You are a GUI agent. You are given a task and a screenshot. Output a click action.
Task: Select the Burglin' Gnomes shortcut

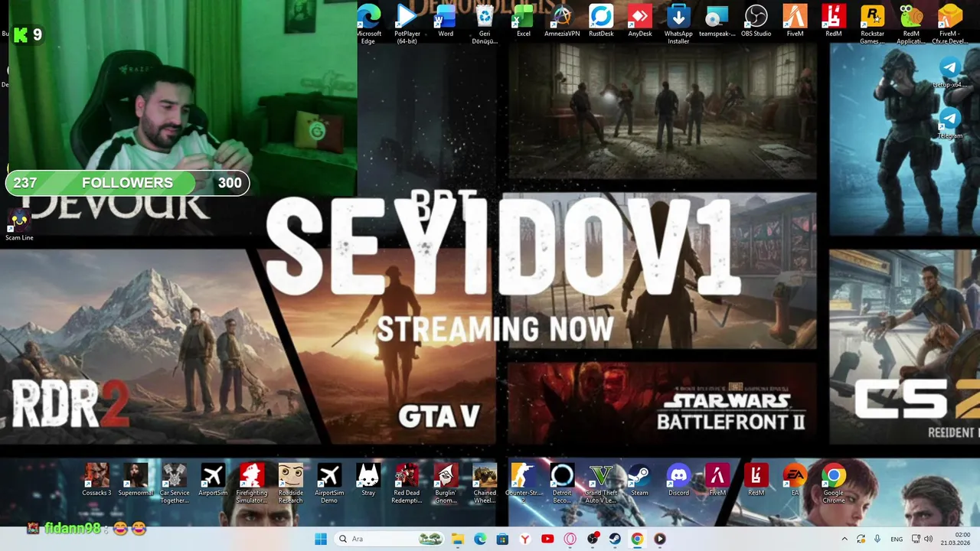[x=446, y=483]
